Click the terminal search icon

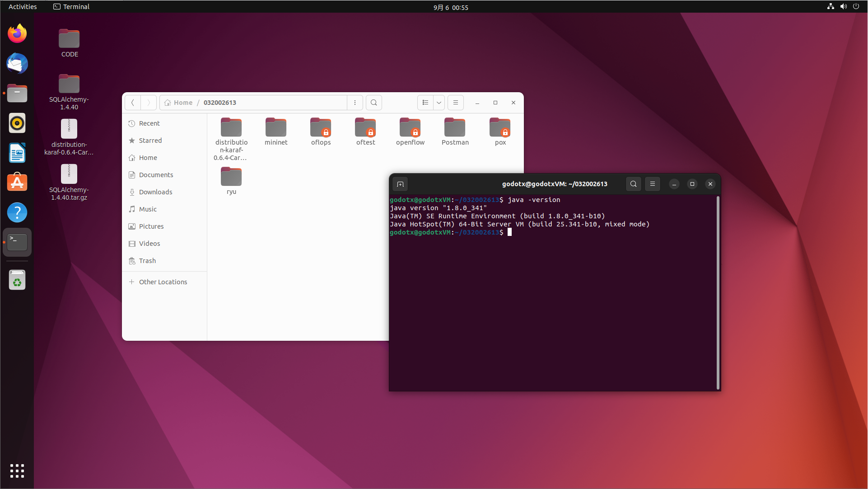(x=633, y=184)
